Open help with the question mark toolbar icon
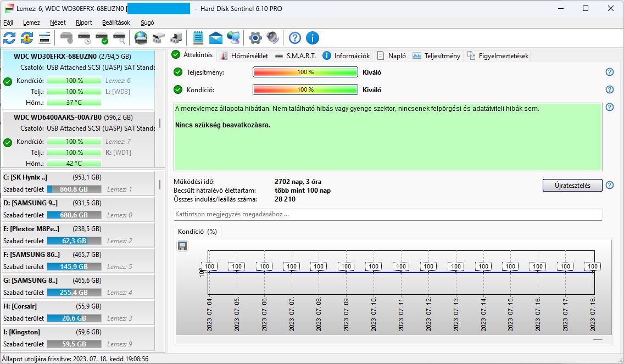The width and height of the screenshot is (624, 364). (x=294, y=38)
